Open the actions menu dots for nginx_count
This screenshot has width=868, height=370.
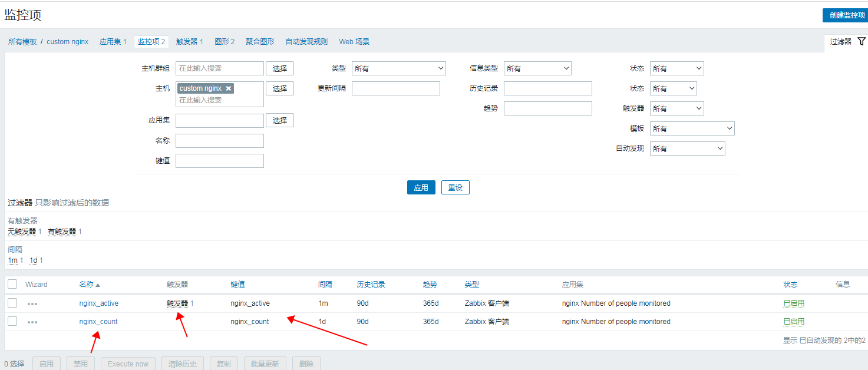(32, 322)
